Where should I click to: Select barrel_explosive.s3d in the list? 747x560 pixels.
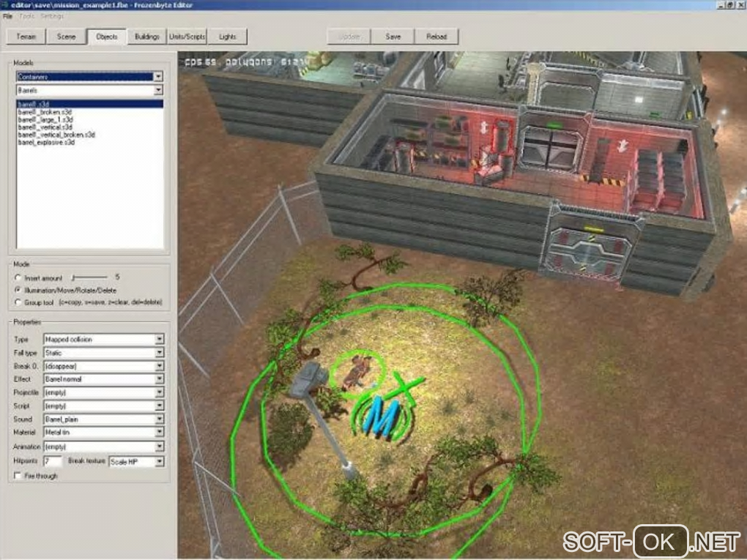[x=46, y=143]
